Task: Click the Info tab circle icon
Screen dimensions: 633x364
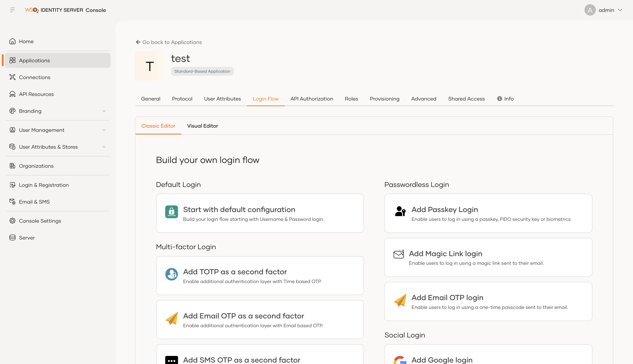Action: 499,99
